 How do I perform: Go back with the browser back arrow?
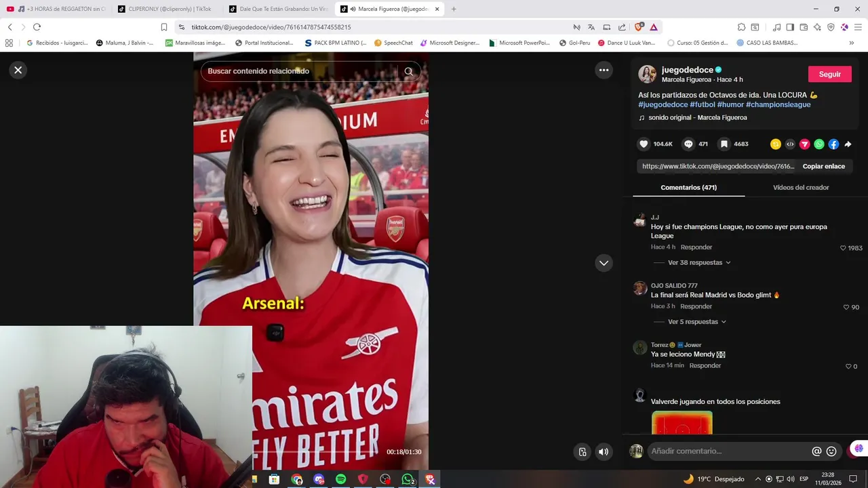(9, 27)
